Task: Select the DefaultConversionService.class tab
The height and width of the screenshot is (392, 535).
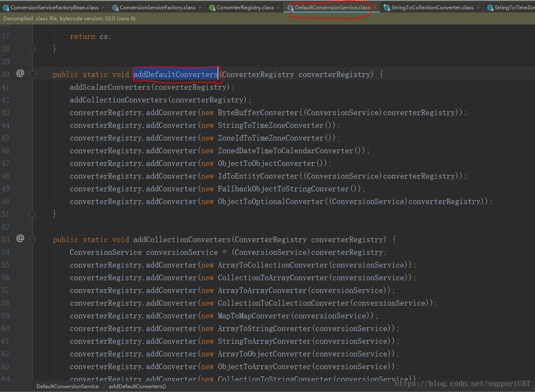Action: (333, 8)
